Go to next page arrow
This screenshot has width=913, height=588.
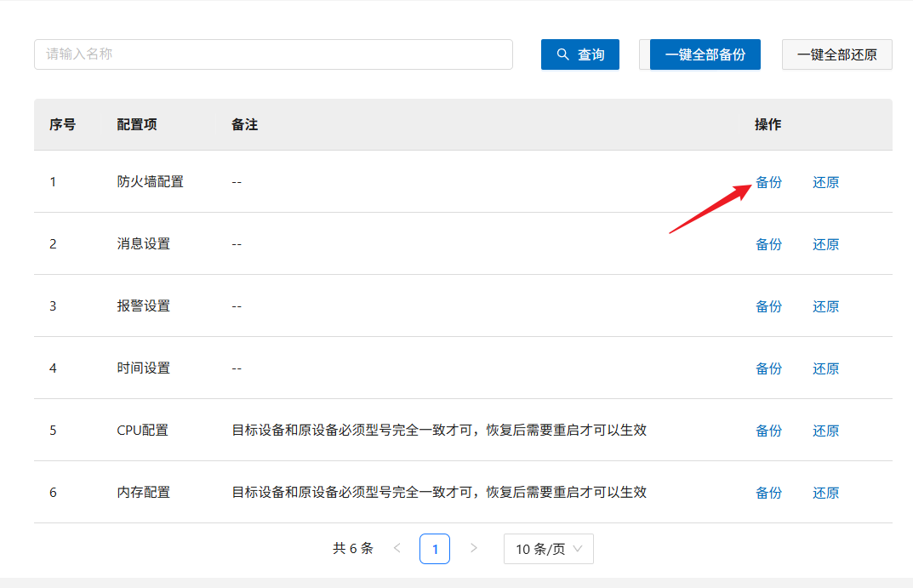474,549
